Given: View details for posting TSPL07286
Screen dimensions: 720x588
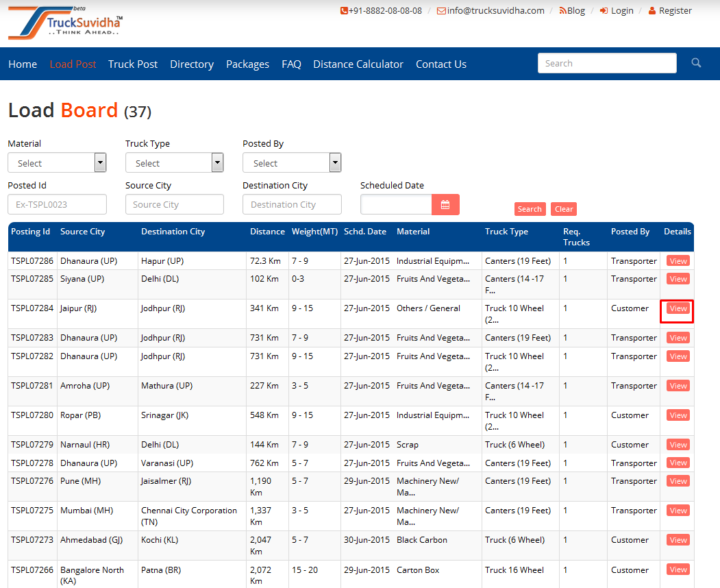Looking at the screenshot, I should [x=678, y=261].
